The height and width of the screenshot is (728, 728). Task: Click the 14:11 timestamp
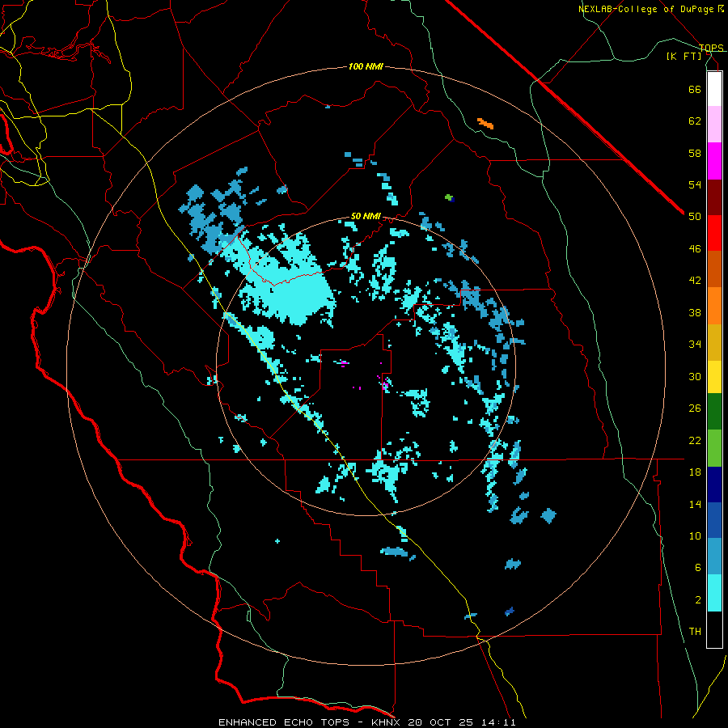point(498,722)
